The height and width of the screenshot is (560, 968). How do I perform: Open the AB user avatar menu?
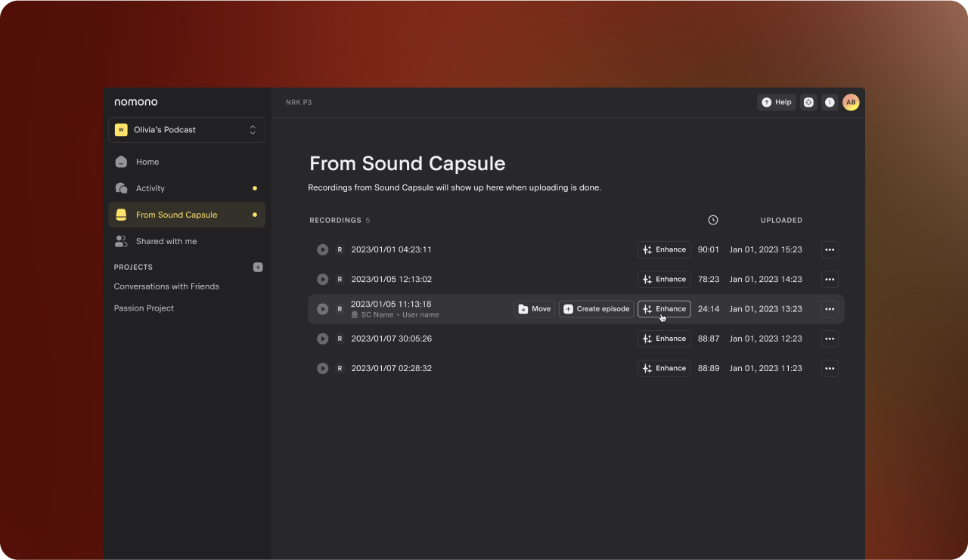pos(851,102)
